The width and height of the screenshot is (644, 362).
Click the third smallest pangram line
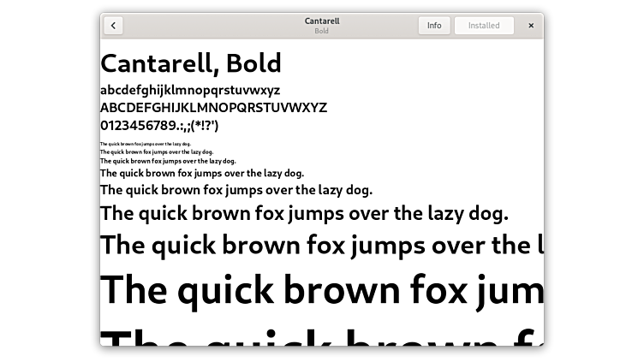point(168,160)
